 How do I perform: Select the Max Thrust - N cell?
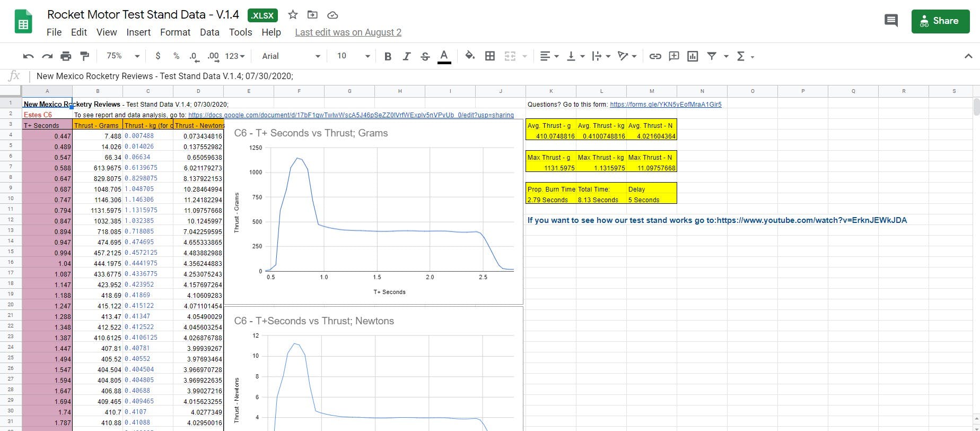pyautogui.click(x=652, y=158)
